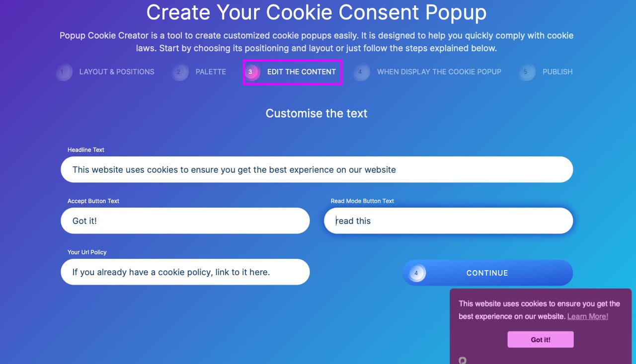Click the Your Url Policy field

185,272
